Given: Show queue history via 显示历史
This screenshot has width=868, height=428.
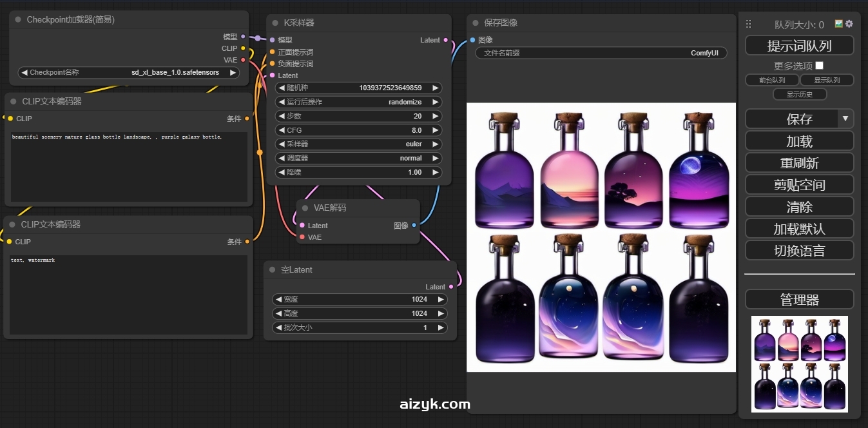Looking at the screenshot, I should pyautogui.click(x=799, y=94).
